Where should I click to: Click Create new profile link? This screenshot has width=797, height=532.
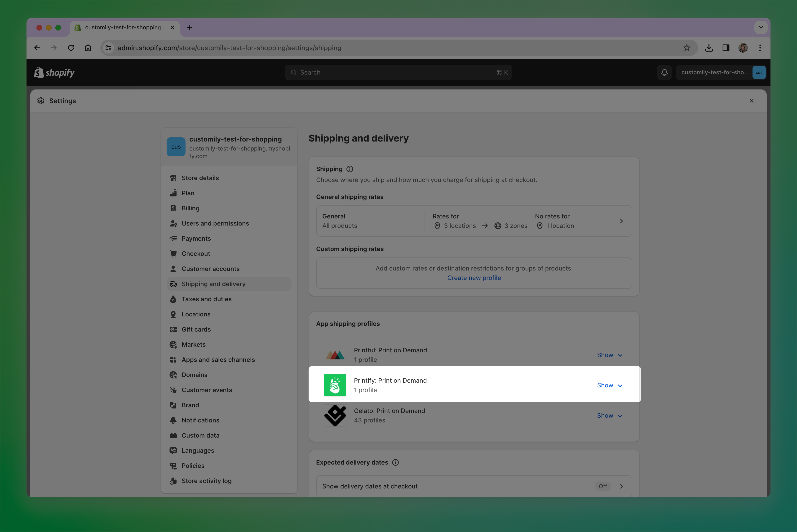474,278
